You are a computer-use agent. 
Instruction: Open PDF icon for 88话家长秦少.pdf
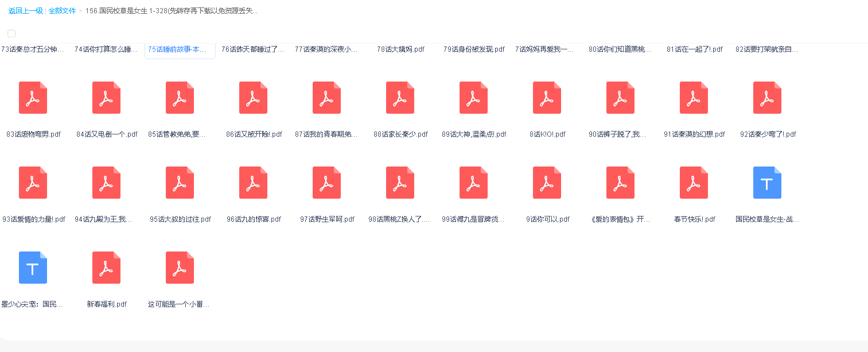pos(400,98)
